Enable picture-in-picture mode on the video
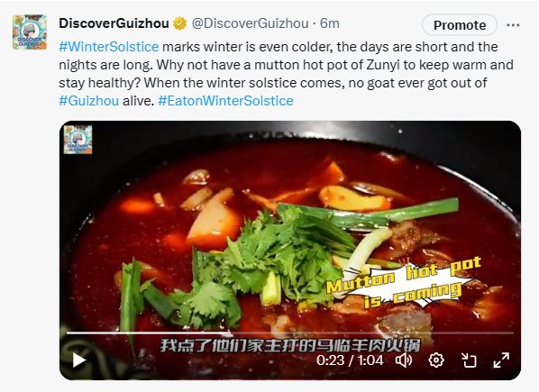This screenshot has height=392, width=539. [x=469, y=360]
